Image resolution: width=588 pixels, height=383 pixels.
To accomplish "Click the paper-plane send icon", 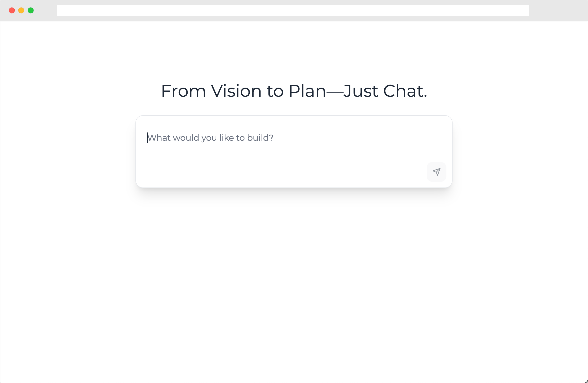I will pos(436,172).
